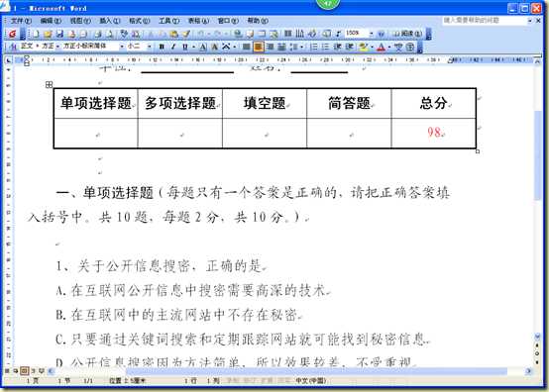The width and height of the screenshot is (549, 392).
Task: Click the Paste clipboard icon
Action: coord(173,34)
